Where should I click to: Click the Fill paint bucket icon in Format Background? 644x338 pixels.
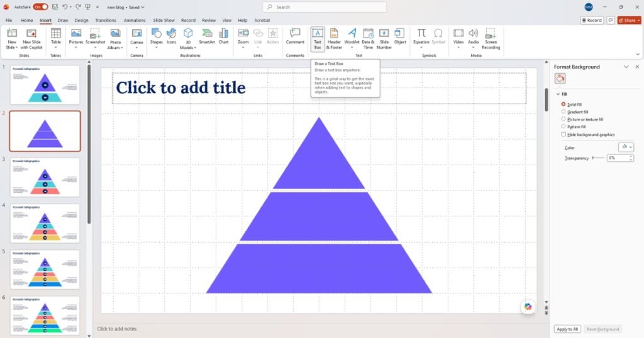pos(560,79)
